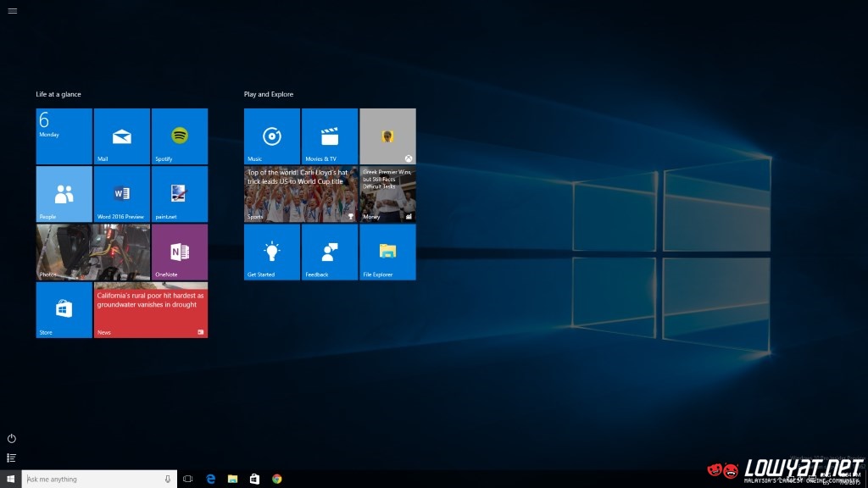
Task: Expand the hamburger menu at top-left
Action: click(12, 10)
